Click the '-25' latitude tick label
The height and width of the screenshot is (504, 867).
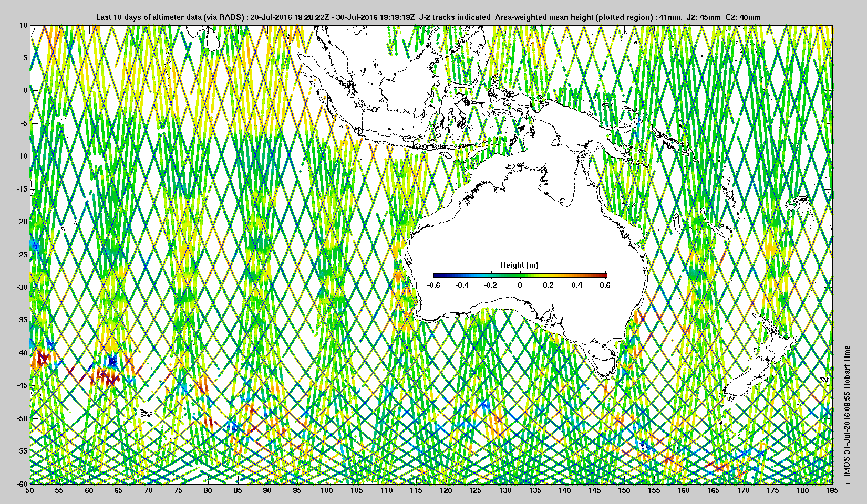point(22,255)
